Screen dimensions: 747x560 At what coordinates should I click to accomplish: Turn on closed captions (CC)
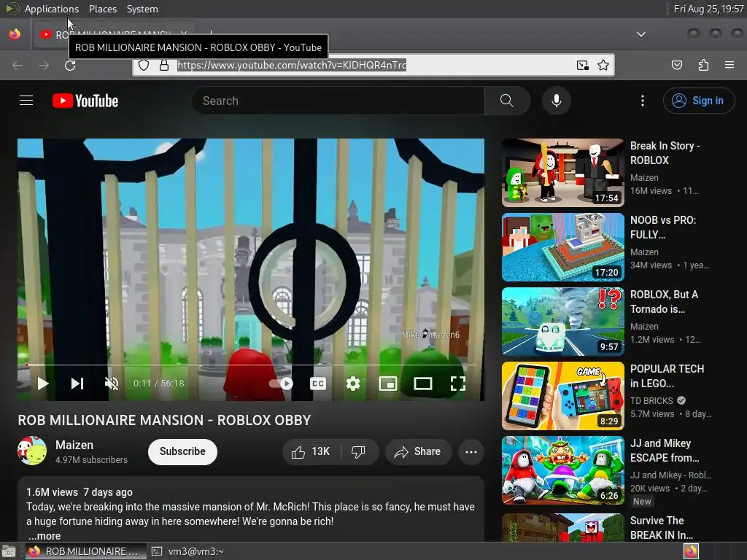coord(318,384)
